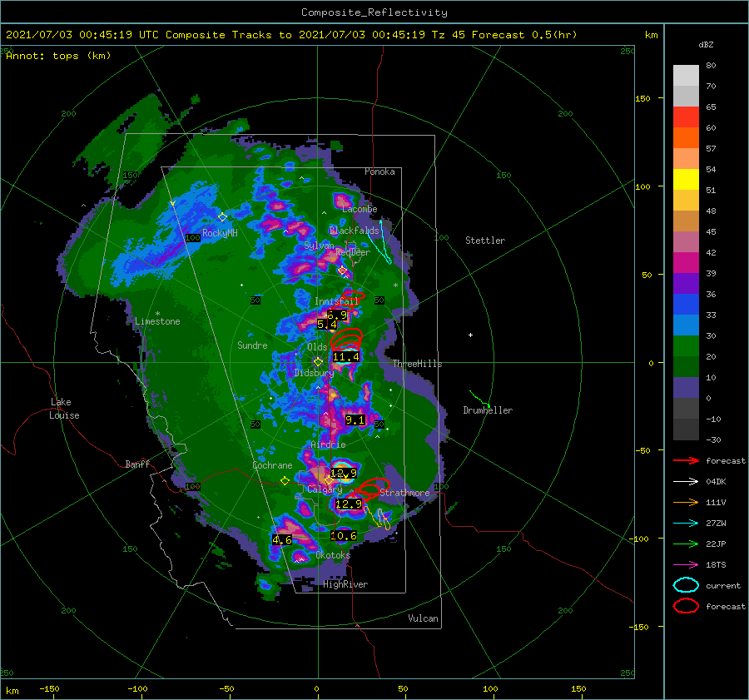
Task: Click the green 20 dBZ color swatch
Action: pyautogui.click(x=686, y=346)
